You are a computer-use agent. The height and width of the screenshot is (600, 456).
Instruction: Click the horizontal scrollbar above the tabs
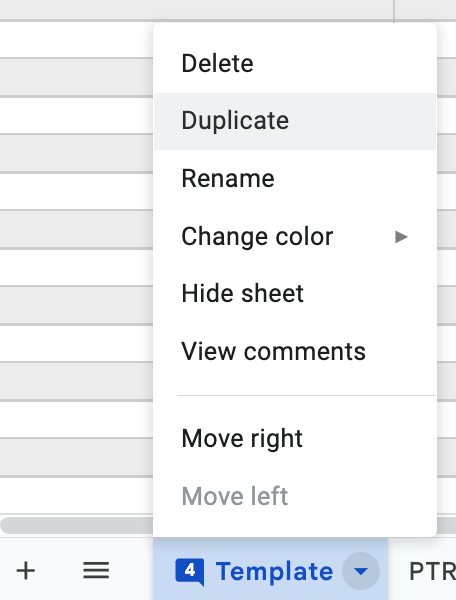pos(77,525)
